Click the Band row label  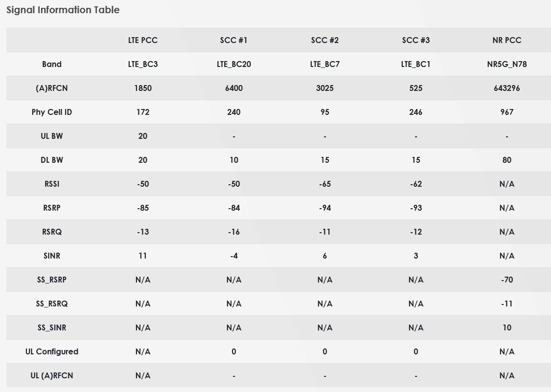click(52, 64)
